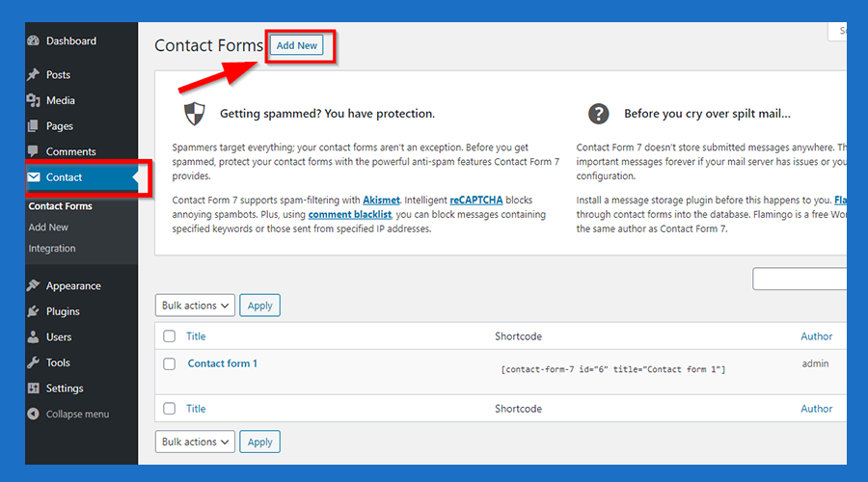Click the Plugins plug icon

[34, 311]
